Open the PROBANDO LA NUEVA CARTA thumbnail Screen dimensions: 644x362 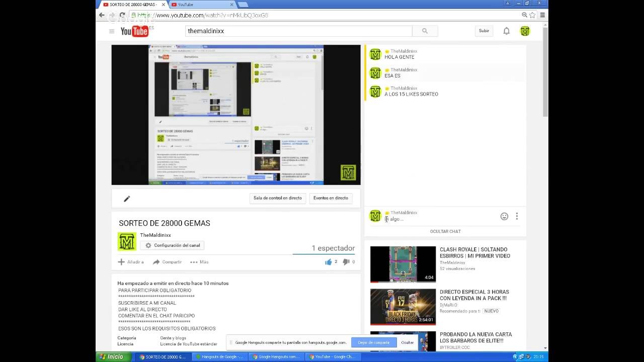click(x=403, y=341)
